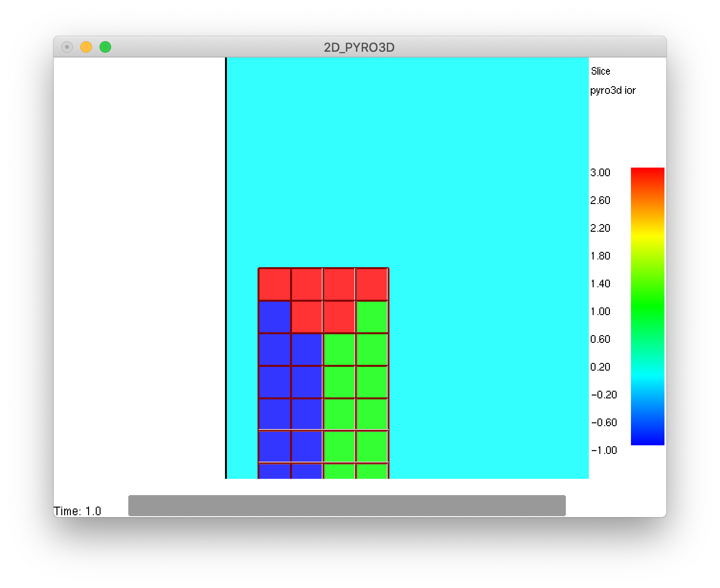Click the white area left of the plot

[x=134, y=239]
